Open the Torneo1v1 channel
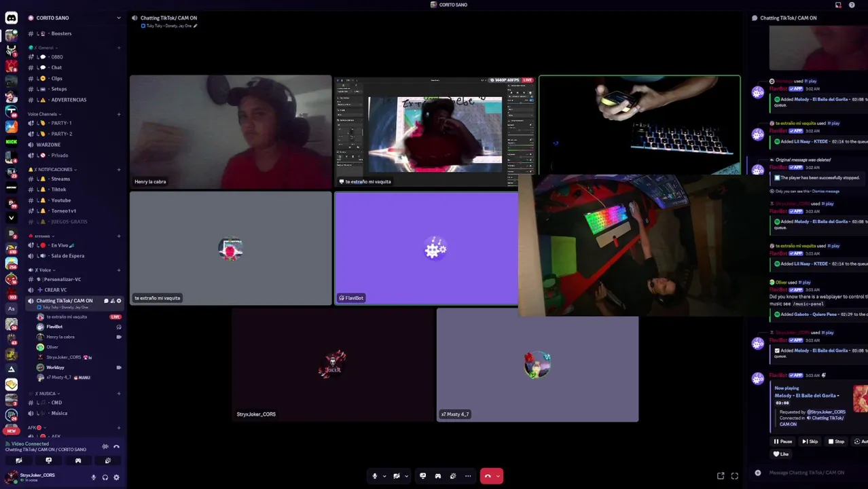The width and height of the screenshot is (868, 489). pyautogui.click(x=75, y=211)
